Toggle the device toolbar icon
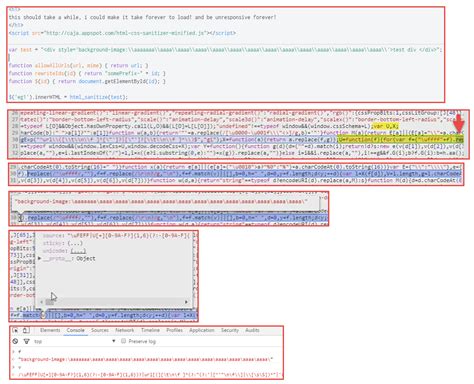 (26, 330)
